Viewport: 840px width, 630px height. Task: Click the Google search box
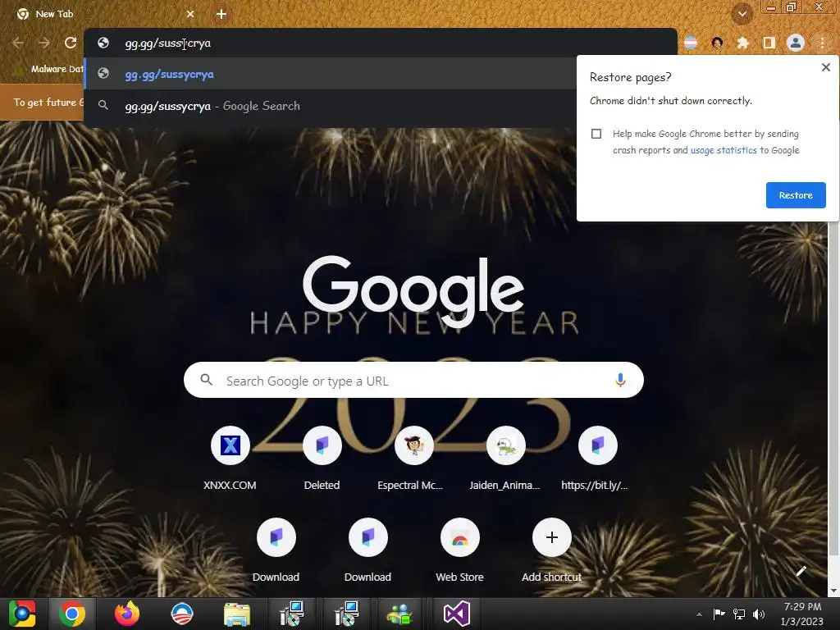click(x=413, y=380)
